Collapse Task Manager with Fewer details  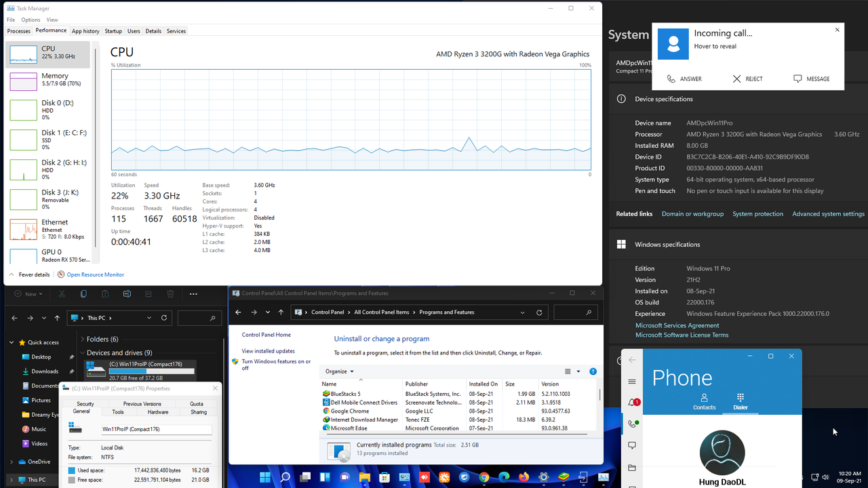pyautogui.click(x=29, y=274)
